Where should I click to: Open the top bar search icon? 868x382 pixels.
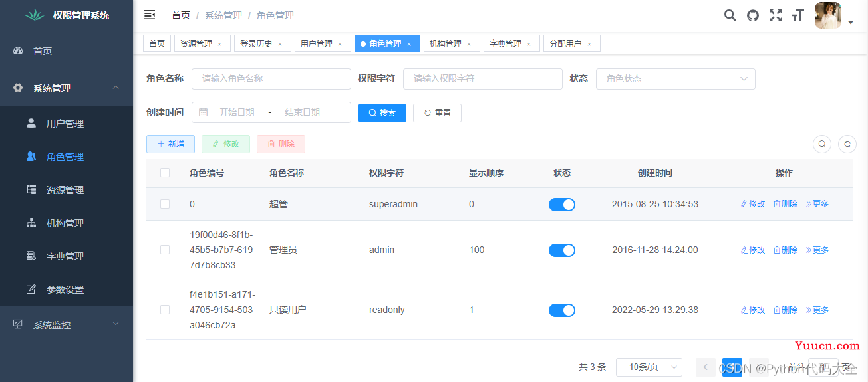pos(730,15)
